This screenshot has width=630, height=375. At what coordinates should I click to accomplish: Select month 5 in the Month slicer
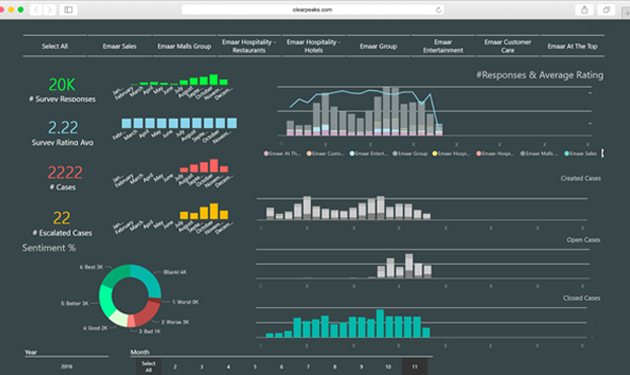click(255, 367)
